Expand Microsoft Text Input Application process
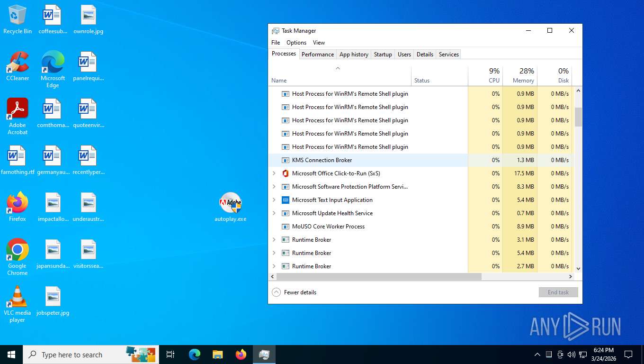 (x=274, y=200)
